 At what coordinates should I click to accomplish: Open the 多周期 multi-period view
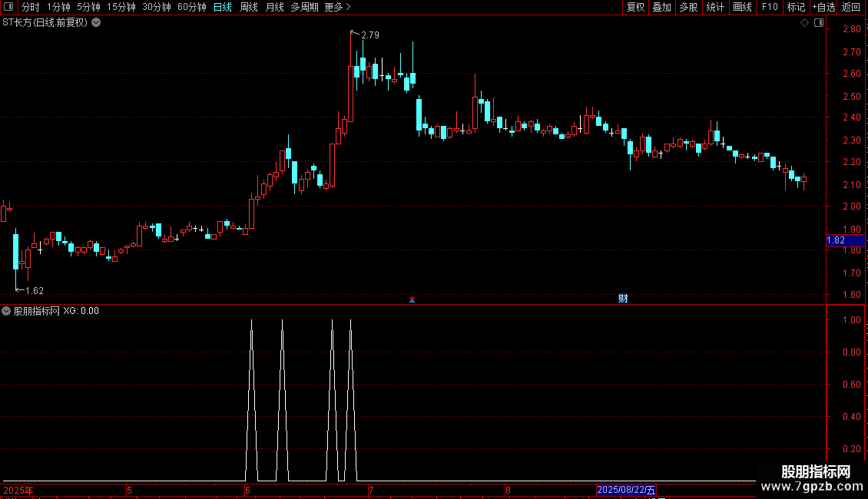(304, 7)
